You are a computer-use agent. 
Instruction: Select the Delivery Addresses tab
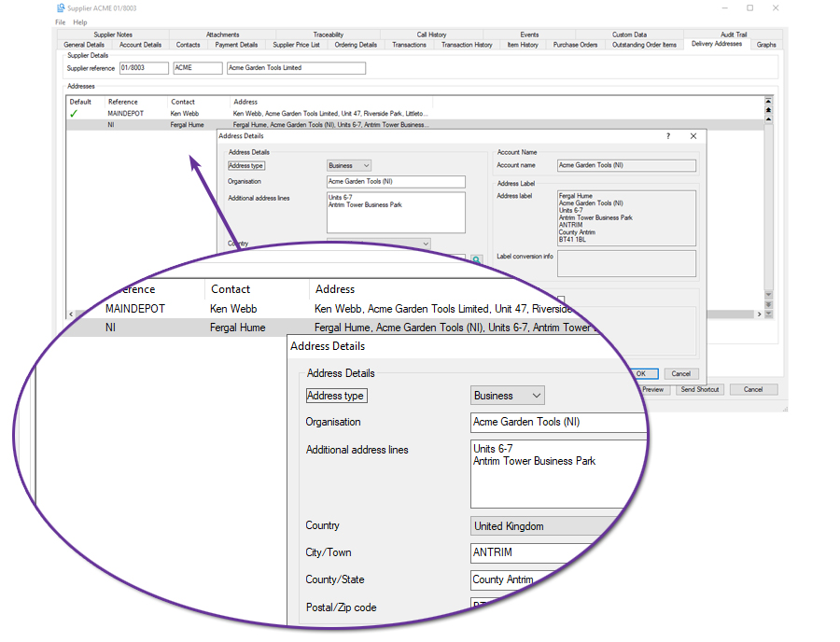pos(717,44)
